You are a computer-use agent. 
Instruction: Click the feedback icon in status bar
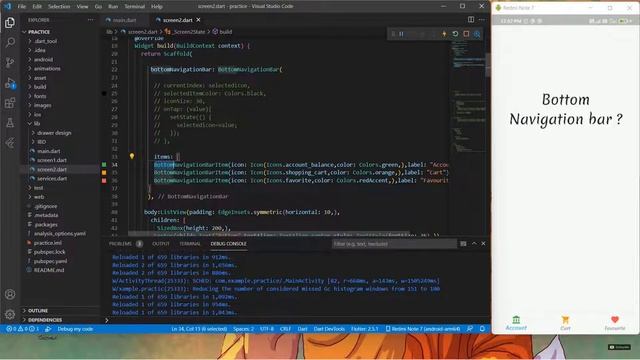click(x=470, y=329)
